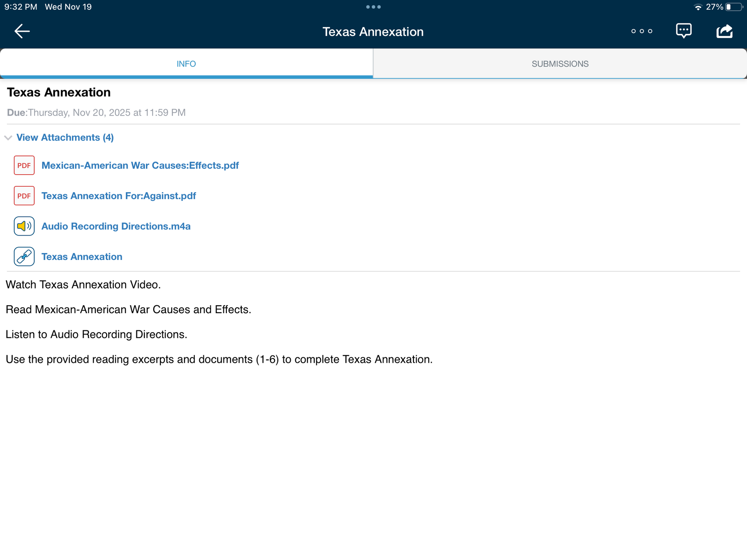Screen dimensions: 747x560
Task: Open Mexican-American War Causes:Effects.pdf link
Action: click(x=140, y=166)
